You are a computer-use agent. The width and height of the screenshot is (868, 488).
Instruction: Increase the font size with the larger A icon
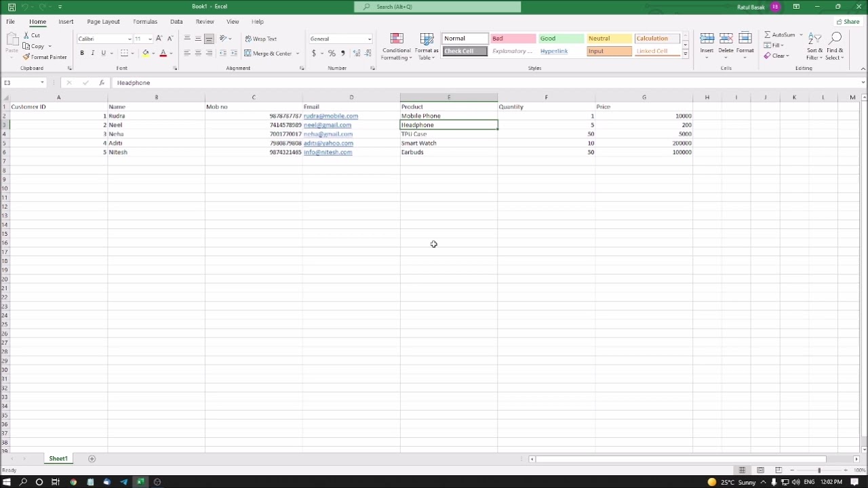click(159, 39)
